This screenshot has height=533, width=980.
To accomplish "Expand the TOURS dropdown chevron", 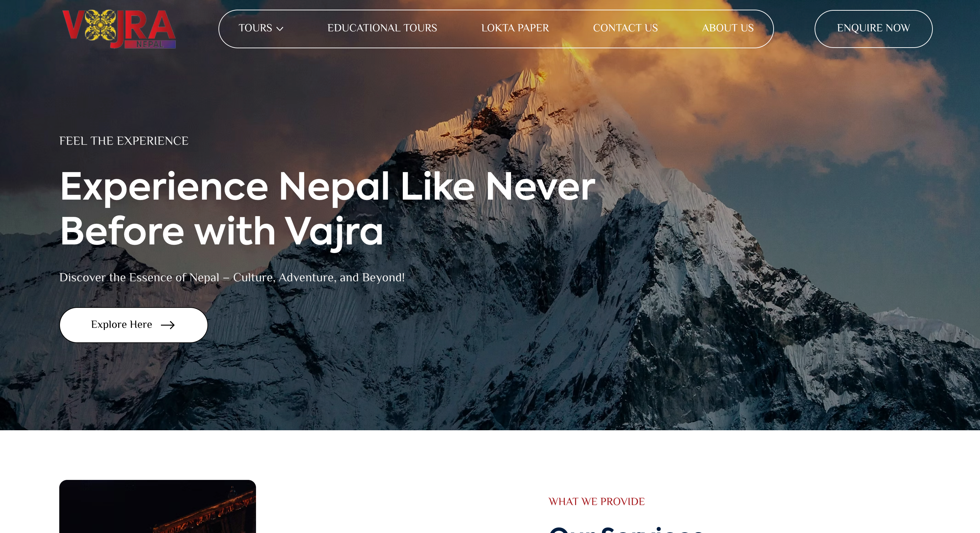I will pyautogui.click(x=279, y=29).
